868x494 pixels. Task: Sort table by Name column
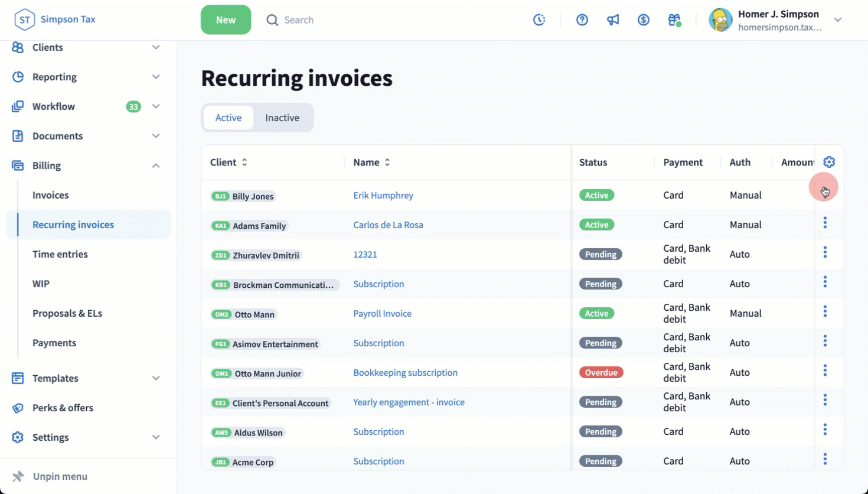pyautogui.click(x=387, y=162)
